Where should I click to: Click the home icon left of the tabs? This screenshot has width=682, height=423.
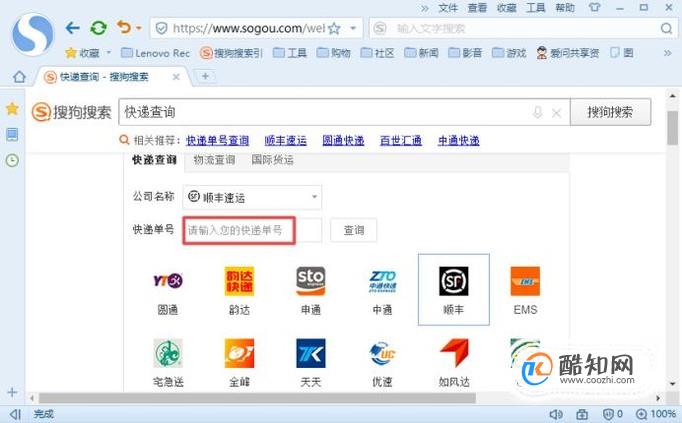(19, 77)
